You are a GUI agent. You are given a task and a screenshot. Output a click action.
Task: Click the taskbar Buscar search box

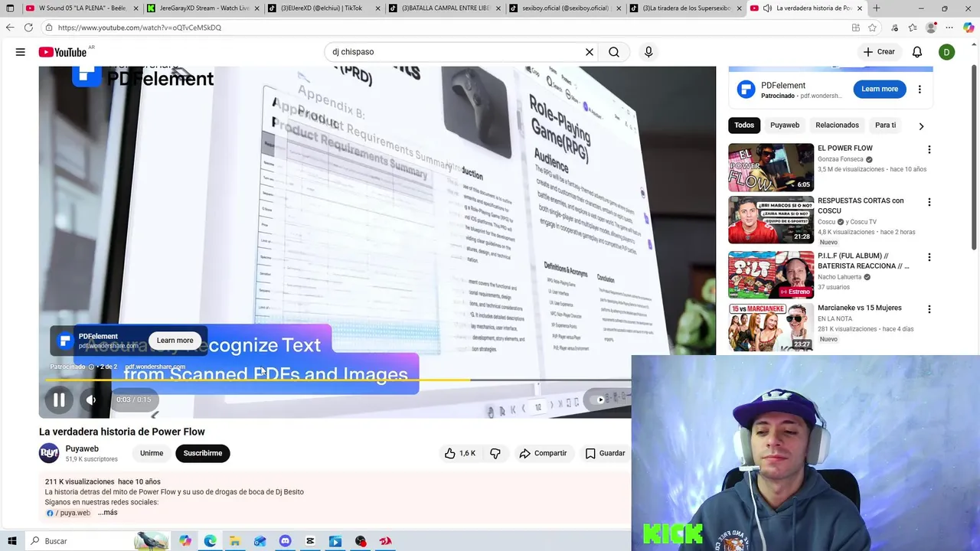[96, 541]
